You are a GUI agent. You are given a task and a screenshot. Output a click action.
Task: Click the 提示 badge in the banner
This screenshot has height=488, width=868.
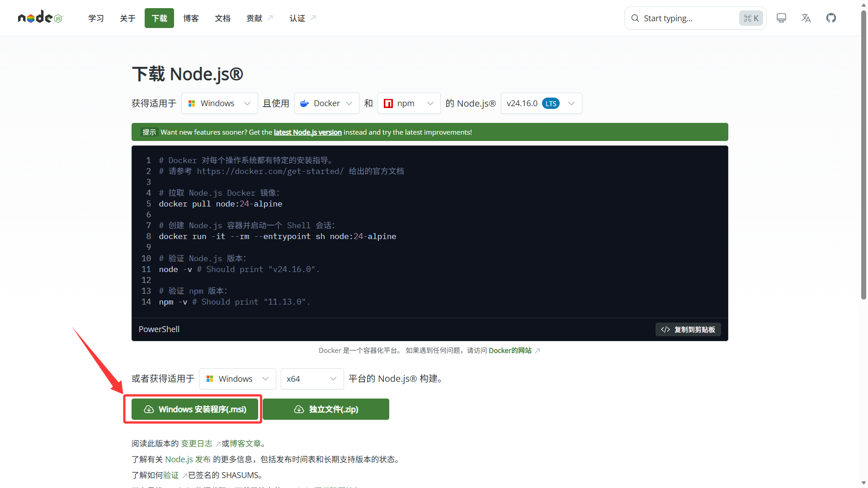pyautogui.click(x=149, y=132)
